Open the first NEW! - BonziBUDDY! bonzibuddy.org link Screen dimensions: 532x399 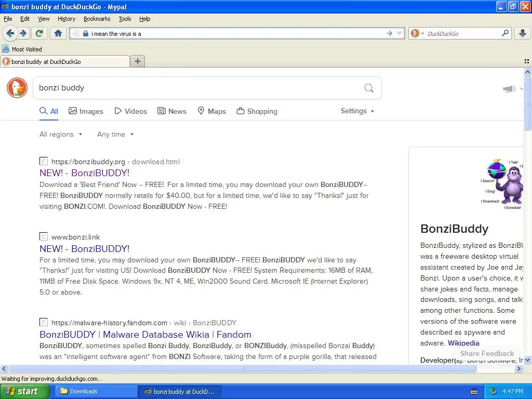[x=85, y=173]
